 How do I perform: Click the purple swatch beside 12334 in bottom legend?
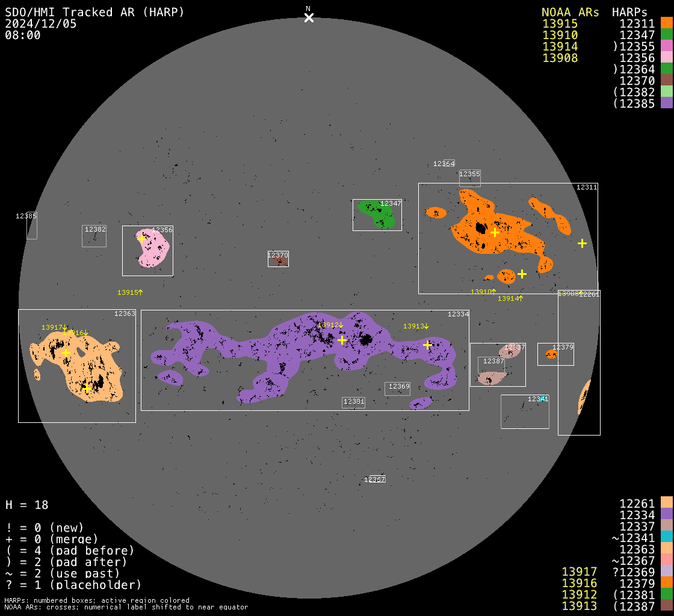point(666,515)
